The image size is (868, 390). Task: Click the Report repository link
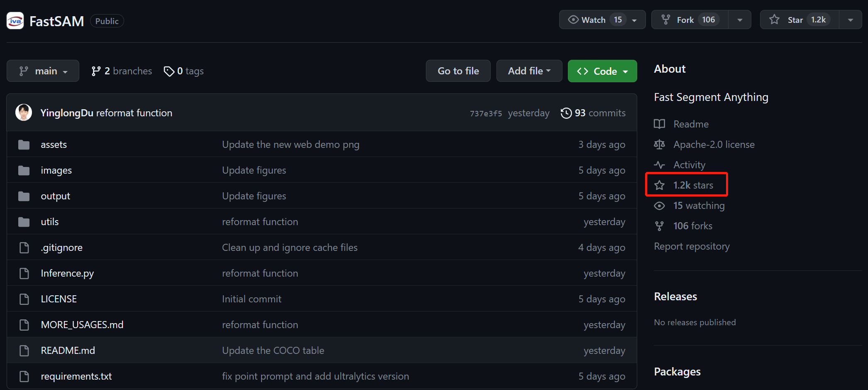(x=692, y=246)
